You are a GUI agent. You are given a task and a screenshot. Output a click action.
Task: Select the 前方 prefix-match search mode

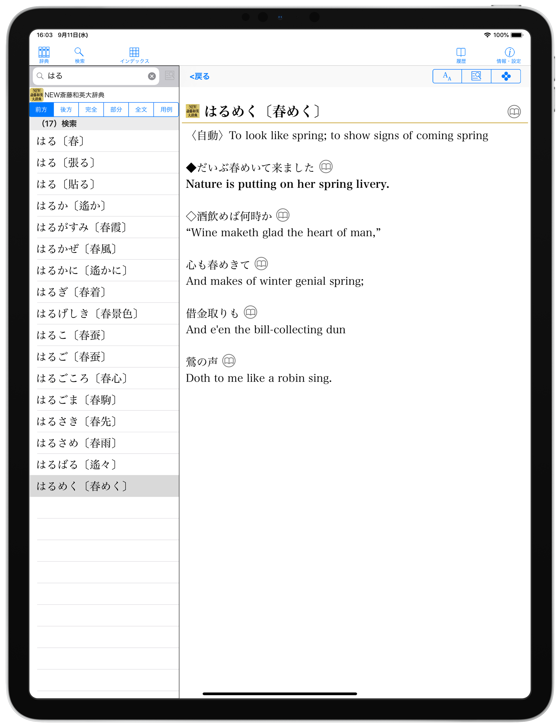(41, 110)
